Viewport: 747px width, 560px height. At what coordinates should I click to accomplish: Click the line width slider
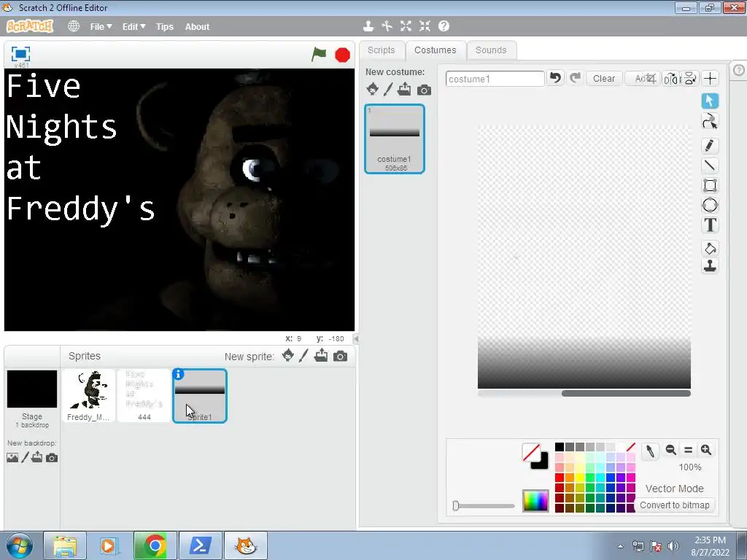(x=484, y=506)
